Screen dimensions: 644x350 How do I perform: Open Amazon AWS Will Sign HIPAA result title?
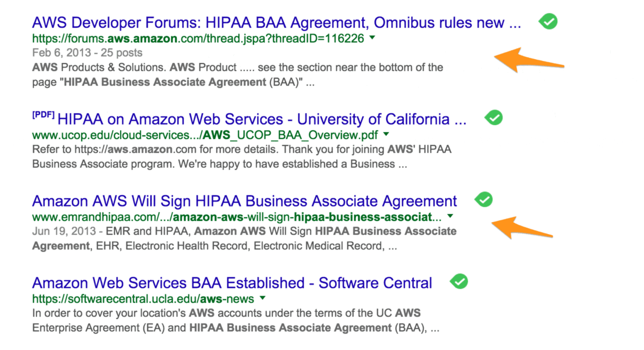click(x=245, y=201)
